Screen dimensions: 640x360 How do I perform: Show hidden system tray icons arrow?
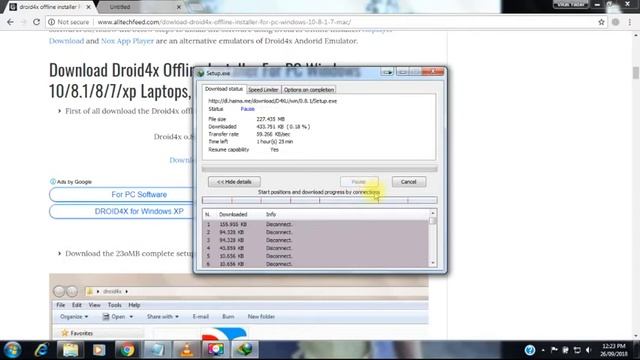click(x=543, y=350)
